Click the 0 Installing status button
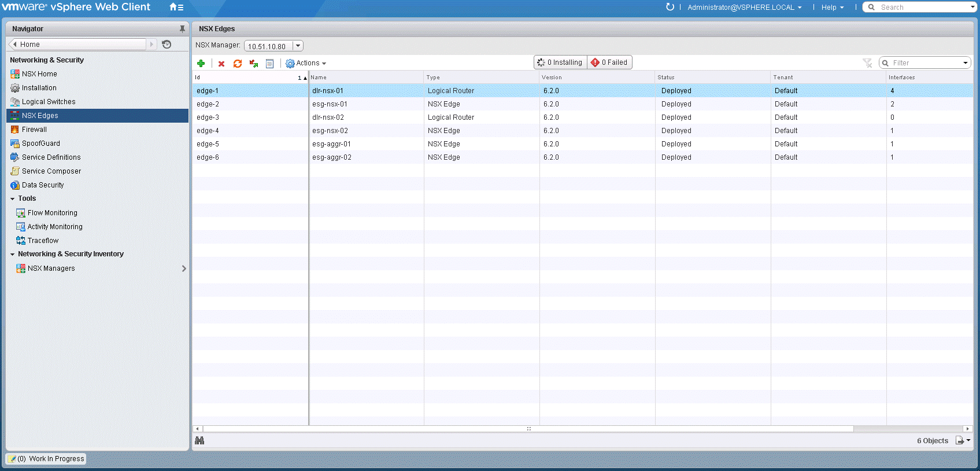The image size is (980, 471). click(x=560, y=62)
